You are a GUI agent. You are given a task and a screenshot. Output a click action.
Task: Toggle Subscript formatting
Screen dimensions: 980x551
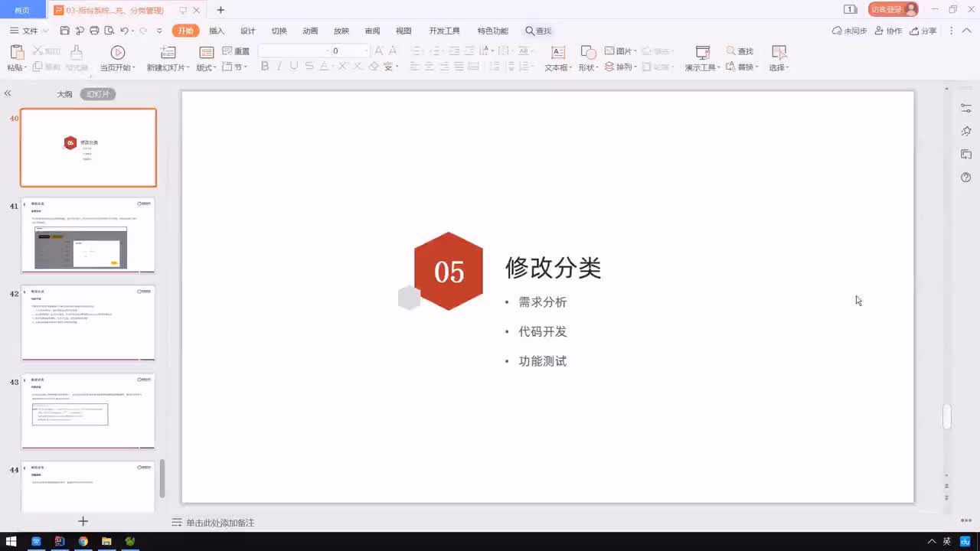point(358,67)
